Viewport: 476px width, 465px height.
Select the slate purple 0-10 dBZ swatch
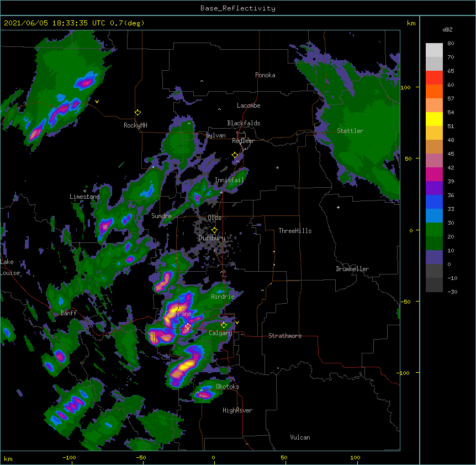click(434, 257)
